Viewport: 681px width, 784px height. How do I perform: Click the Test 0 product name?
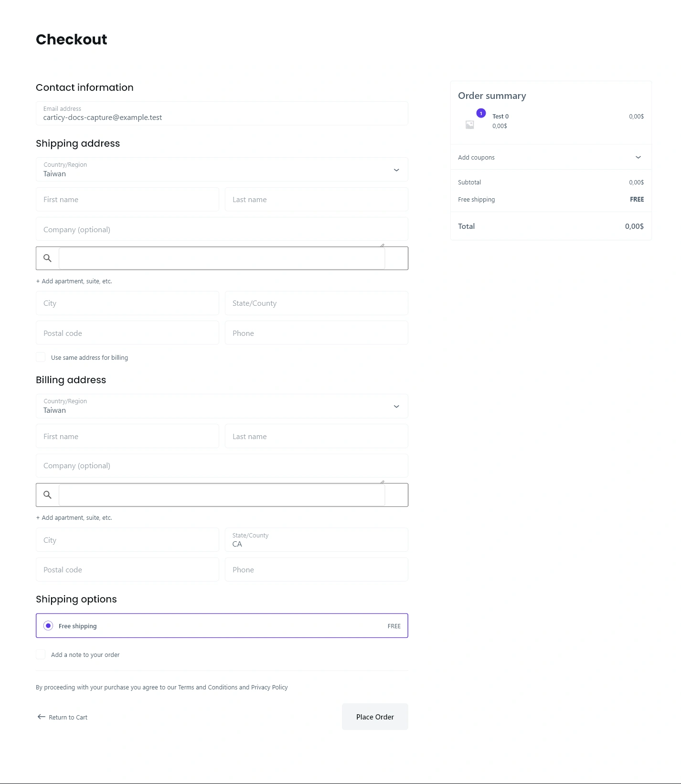pos(500,116)
